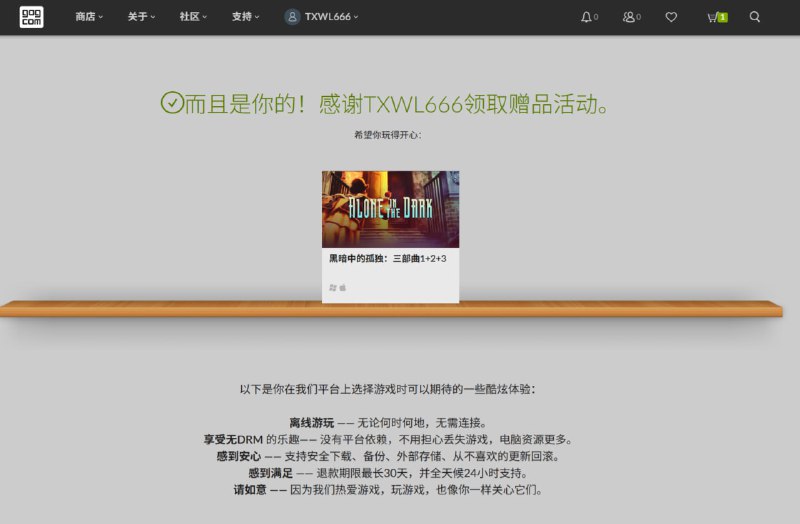Click the Windows platform icon
The width and height of the screenshot is (800, 524).
[333, 288]
